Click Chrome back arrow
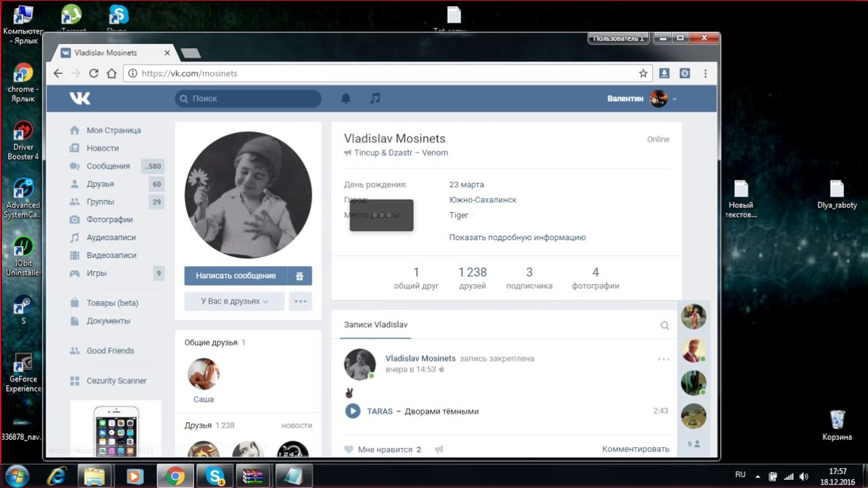The image size is (868, 488). pyautogui.click(x=58, y=73)
